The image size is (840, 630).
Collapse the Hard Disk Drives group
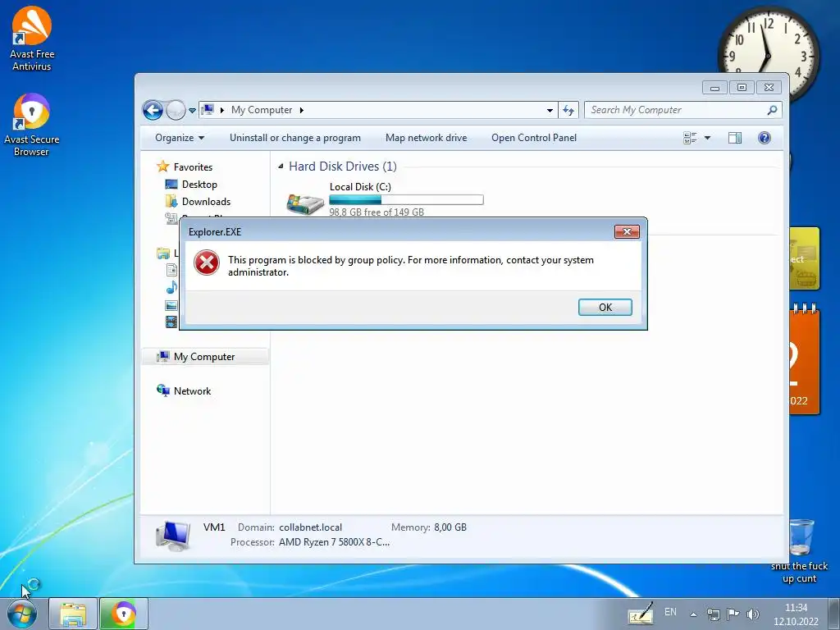coord(281,167)
